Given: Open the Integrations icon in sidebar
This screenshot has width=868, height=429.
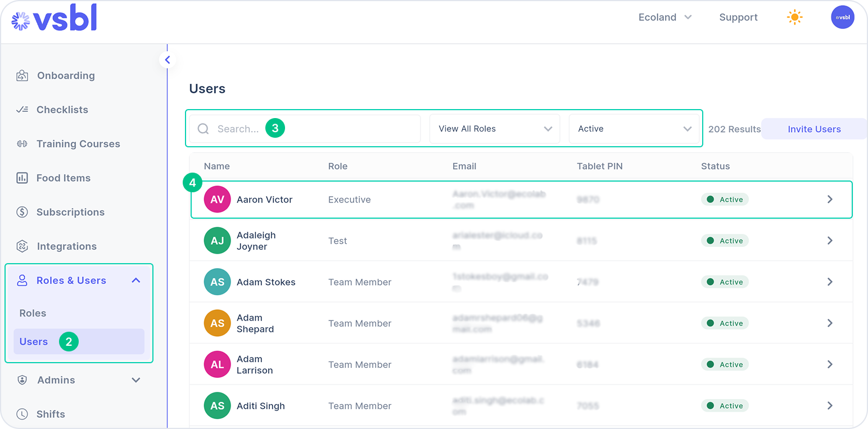Looking at the screenshot, I should tap(22, 246).
